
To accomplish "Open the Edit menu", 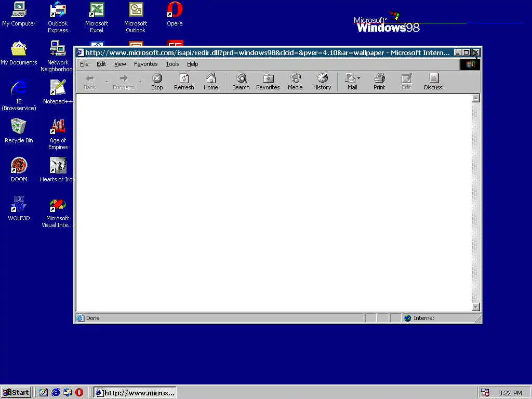I will pyautogui.click(x=101, y=64).
